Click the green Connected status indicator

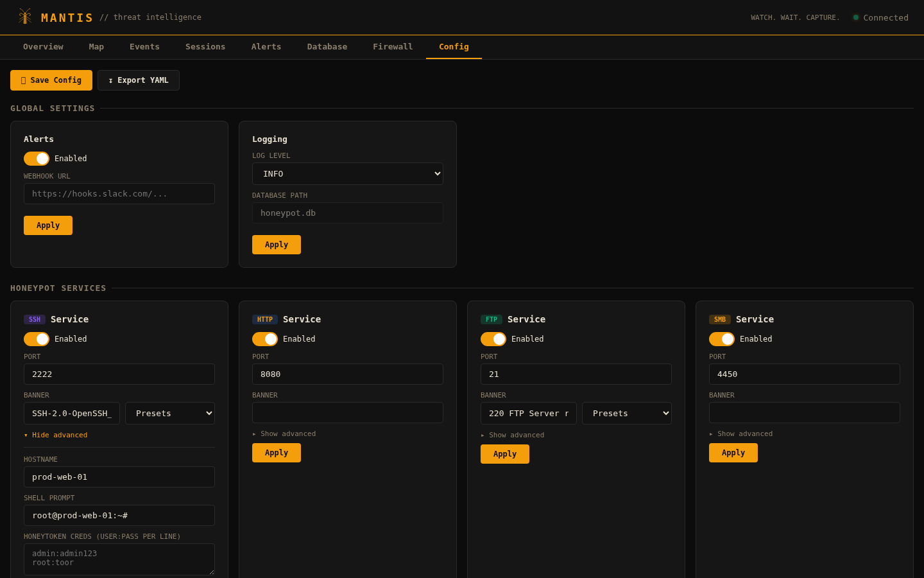pyautogui.click(x=856, y=17)
